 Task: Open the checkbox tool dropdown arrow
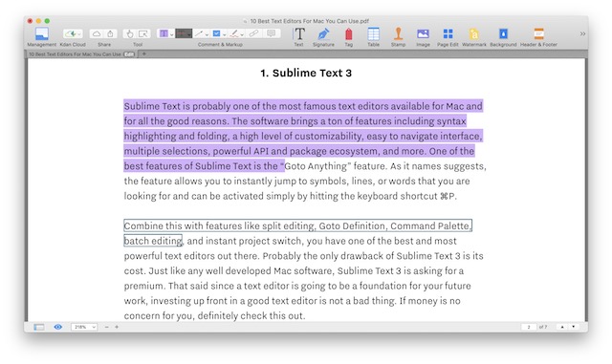pos(225,34)
